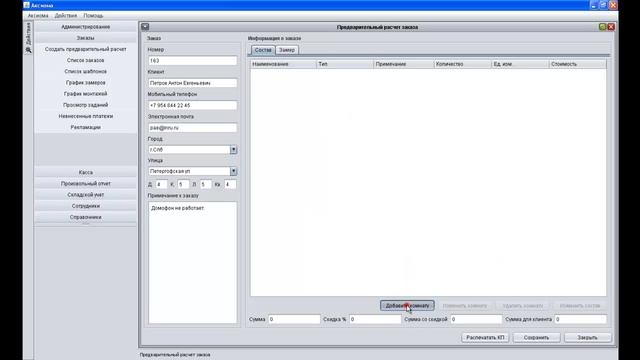Click the Ед. изм. column header

click(520, 64)
